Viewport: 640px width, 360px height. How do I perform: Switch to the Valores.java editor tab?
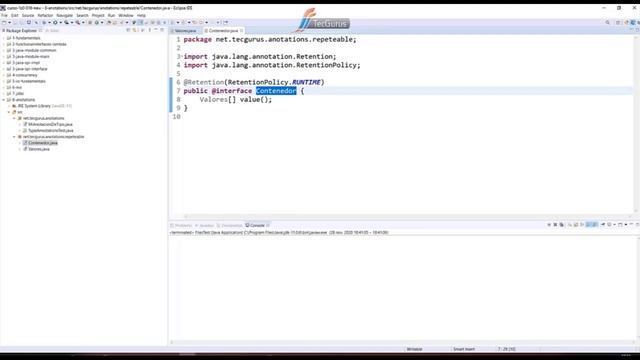(185, 31)
